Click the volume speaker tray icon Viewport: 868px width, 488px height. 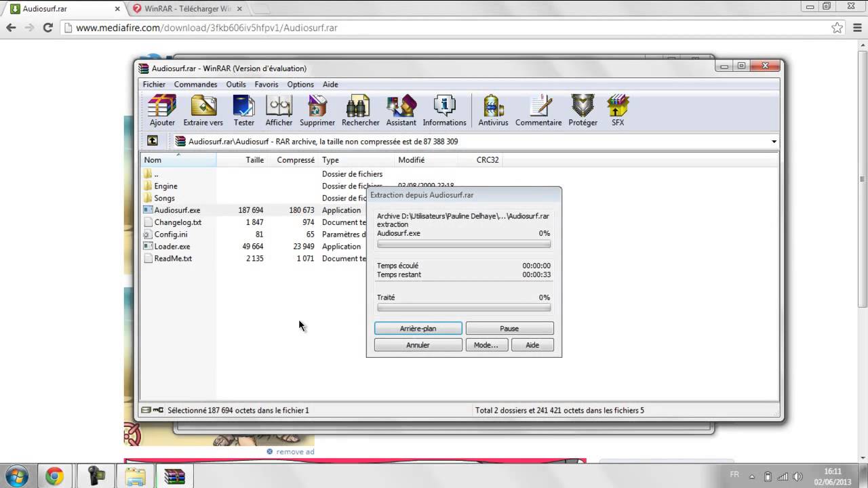pyautogui.click(x=798, y=476)
